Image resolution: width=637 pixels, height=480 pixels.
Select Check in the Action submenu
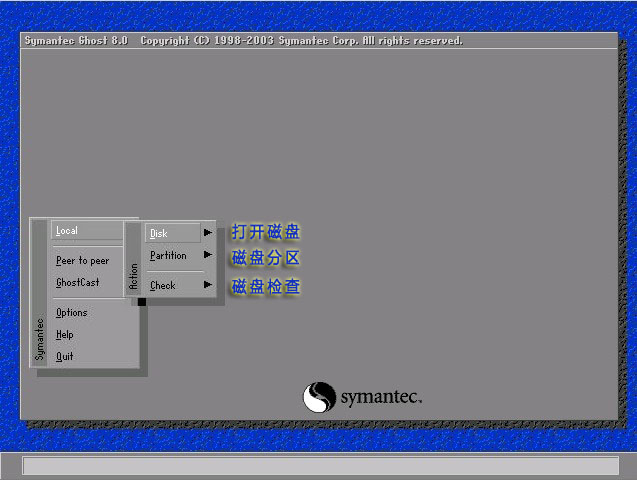click(x=163, y=285)
